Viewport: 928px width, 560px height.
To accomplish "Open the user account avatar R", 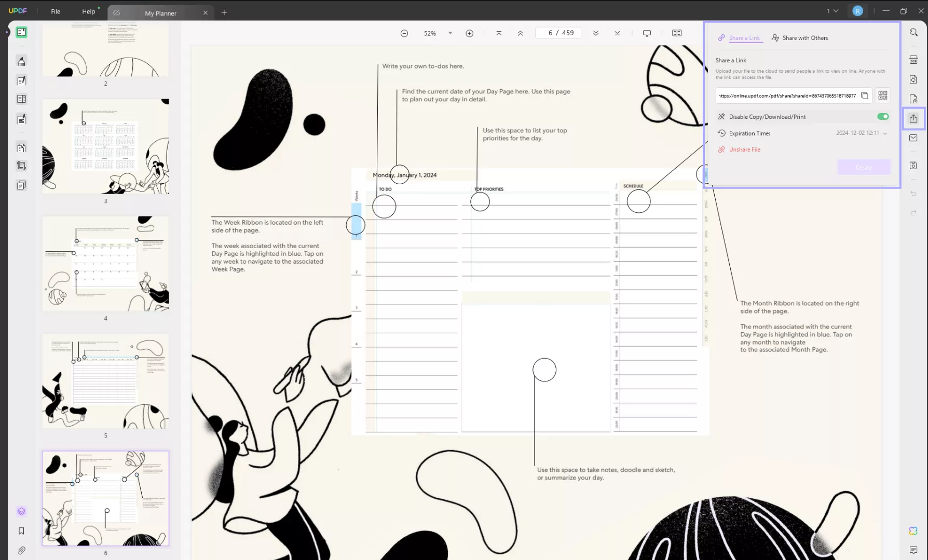I will [x=857, y=11].
